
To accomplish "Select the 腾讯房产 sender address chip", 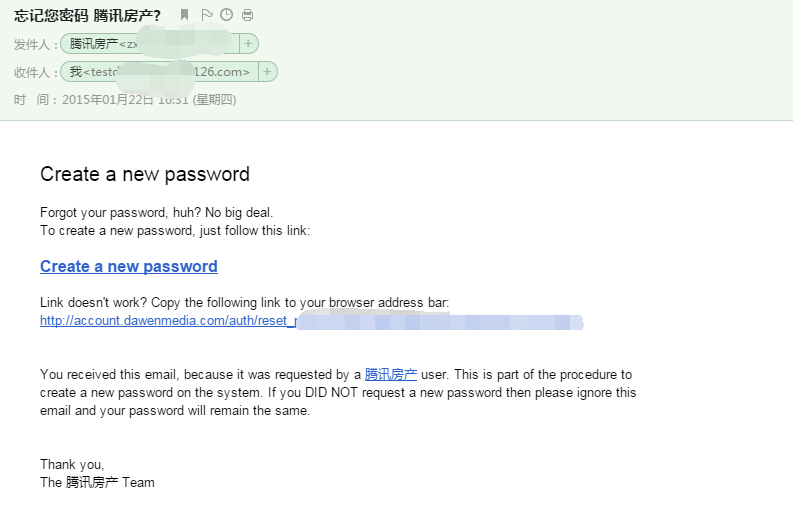I will [x=150, y=44].
